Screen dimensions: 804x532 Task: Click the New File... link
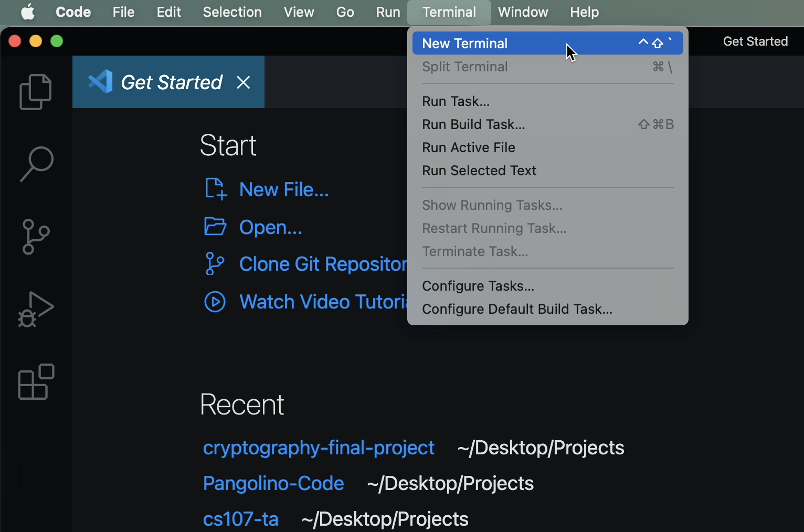(x=284, y=189)
